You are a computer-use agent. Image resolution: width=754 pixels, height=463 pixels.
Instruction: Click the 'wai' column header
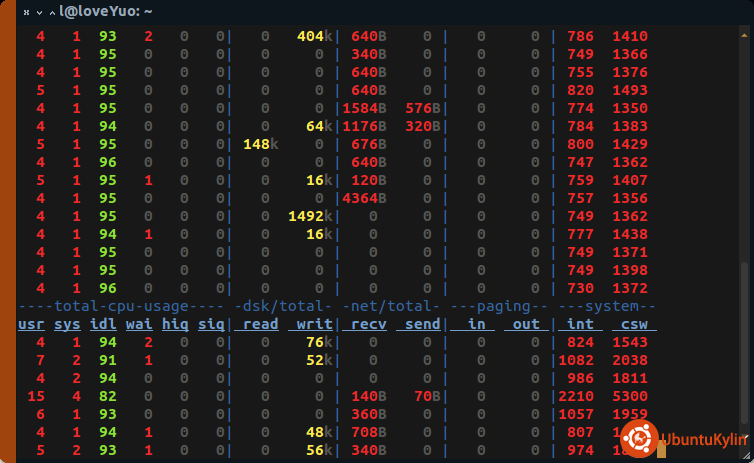point(142,324)
